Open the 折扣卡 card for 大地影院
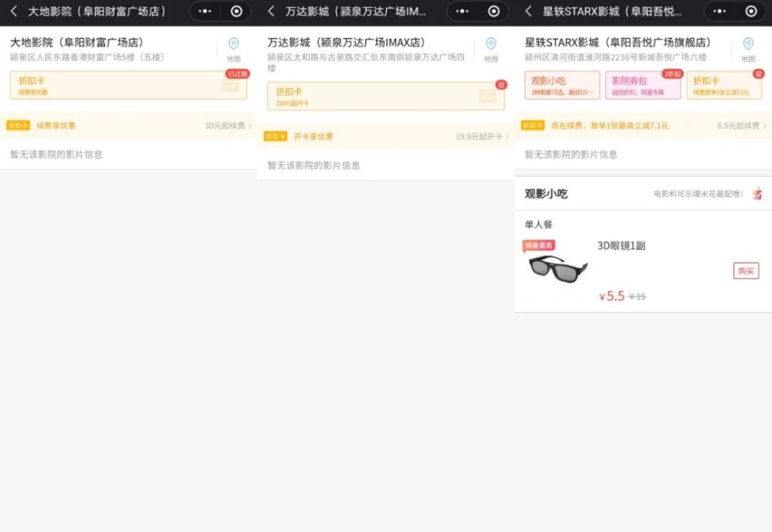The height and width of the screenshot is (532, 772). point(128,85)
